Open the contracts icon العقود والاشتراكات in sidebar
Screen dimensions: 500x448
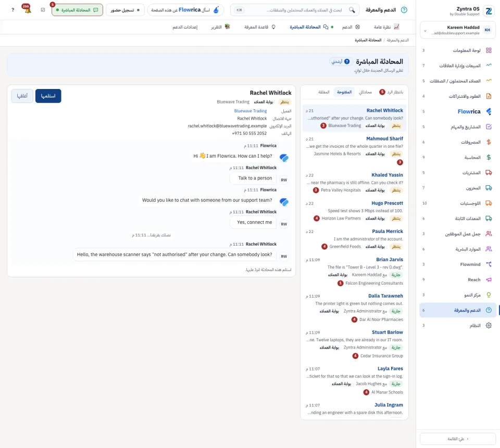click(489, 96)
